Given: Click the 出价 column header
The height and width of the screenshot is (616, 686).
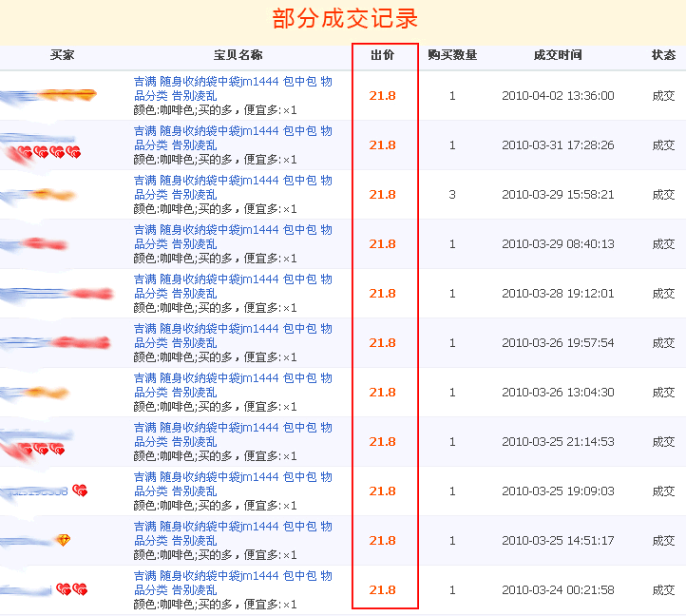Looking at the screenshot, I should (x=382, y=55).
